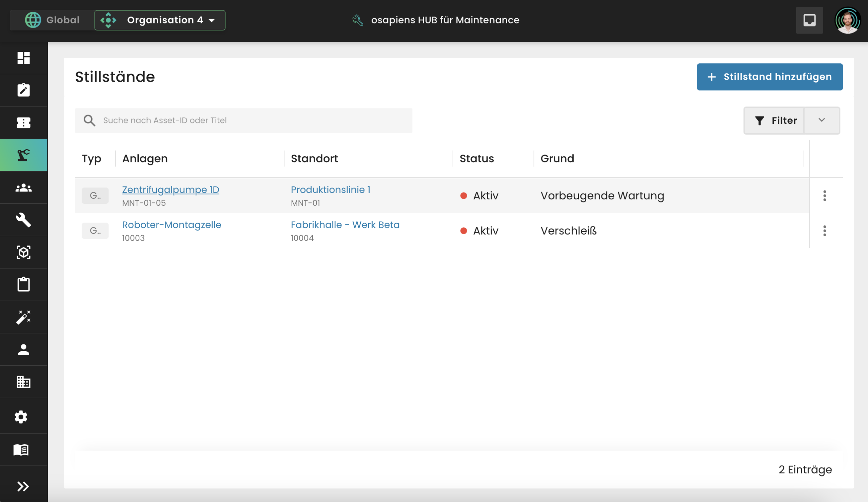Viewport: 868px width, 502px height.
Task: Click the Stillstand hinzufügen button
Action: 769,77
